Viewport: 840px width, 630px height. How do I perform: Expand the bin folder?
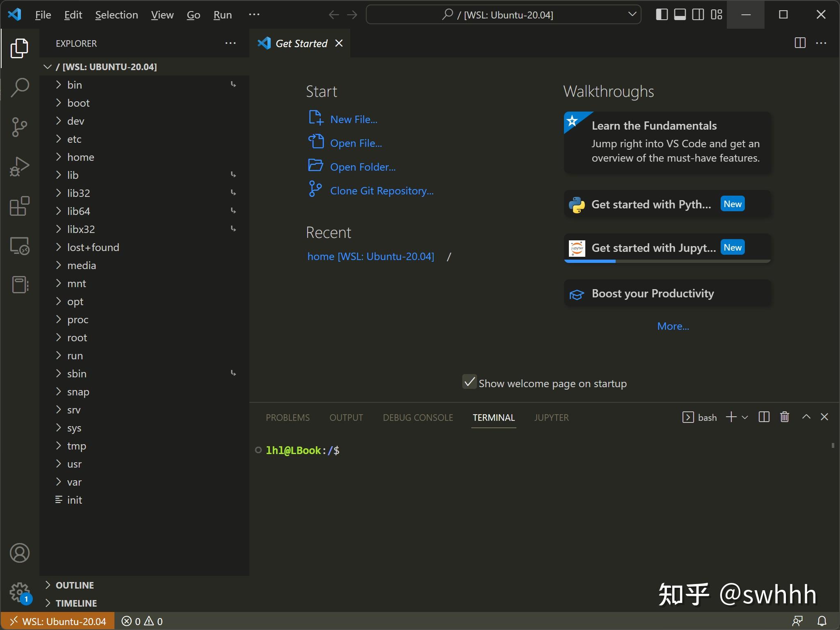click(x=144, y=84)
